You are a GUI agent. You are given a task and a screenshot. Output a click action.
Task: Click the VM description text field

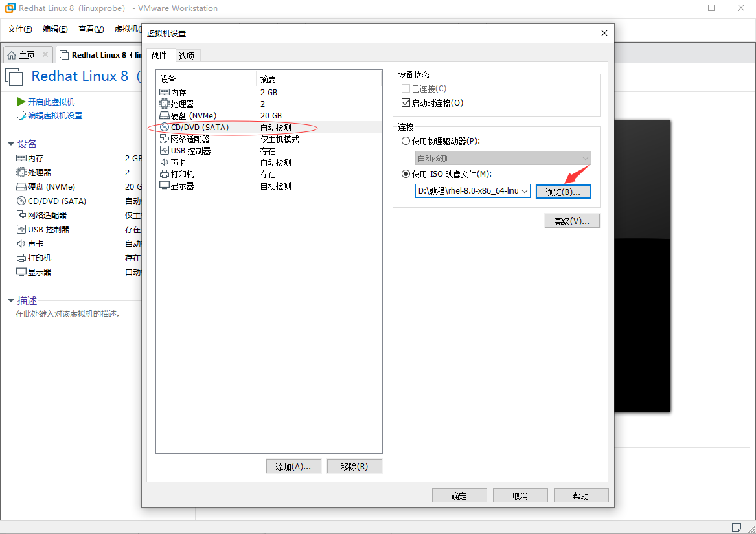point(68,314)
